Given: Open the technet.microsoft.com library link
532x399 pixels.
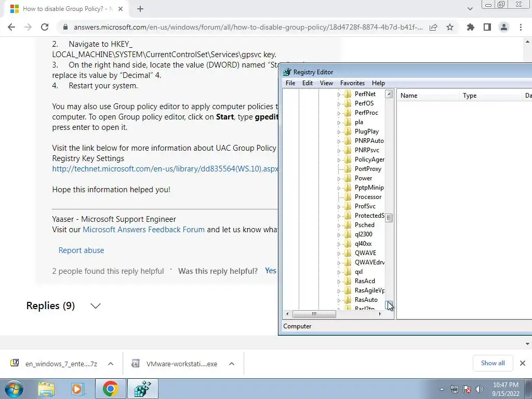Looking at the screenshot, I should click(165, 169).
